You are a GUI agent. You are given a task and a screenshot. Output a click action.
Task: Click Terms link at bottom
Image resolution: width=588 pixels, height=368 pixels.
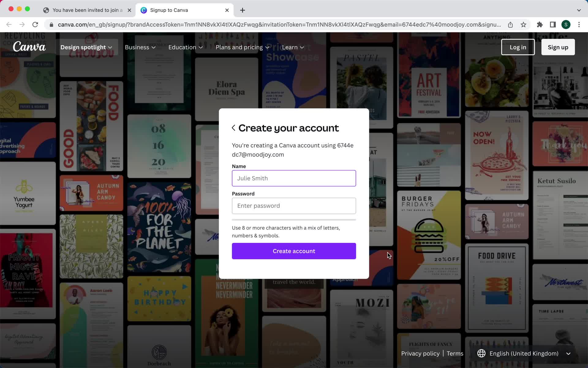455,353
